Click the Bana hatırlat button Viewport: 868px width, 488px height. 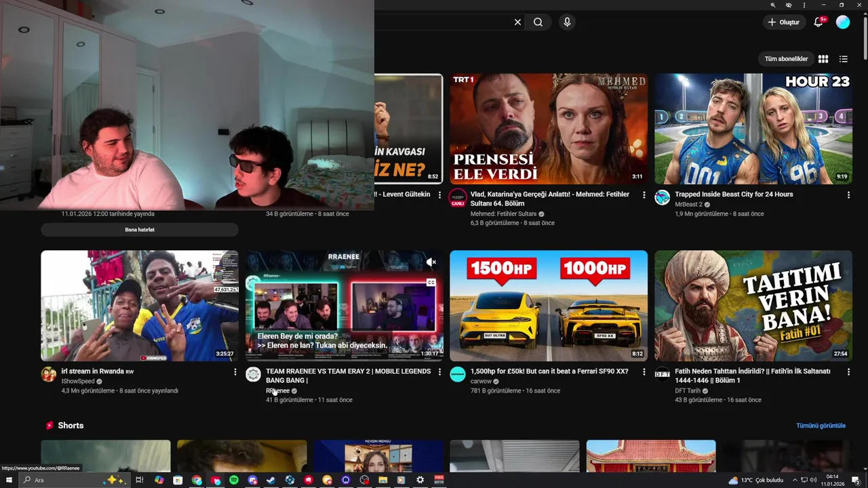coord(140,230)
